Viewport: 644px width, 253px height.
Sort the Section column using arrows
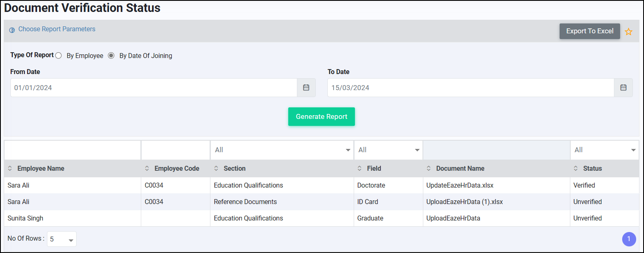coord(216,169)
